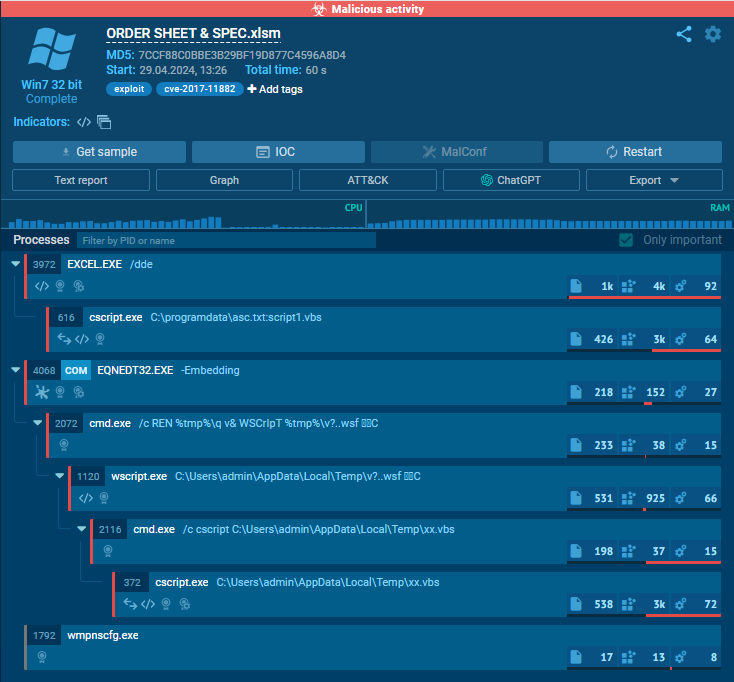The image size is (734, 682).
Task: Click the modules gear icon in EXCEL.EXE row
Action: click(x=680, y=286)
